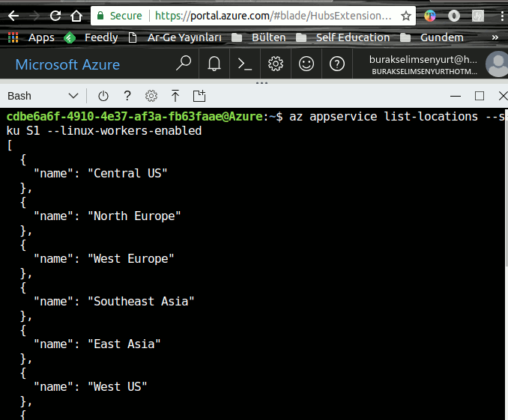Toggle the Cloud Shell console icon
The height and width of the screenshot is (420, 508).
click(x=245, y=64)
